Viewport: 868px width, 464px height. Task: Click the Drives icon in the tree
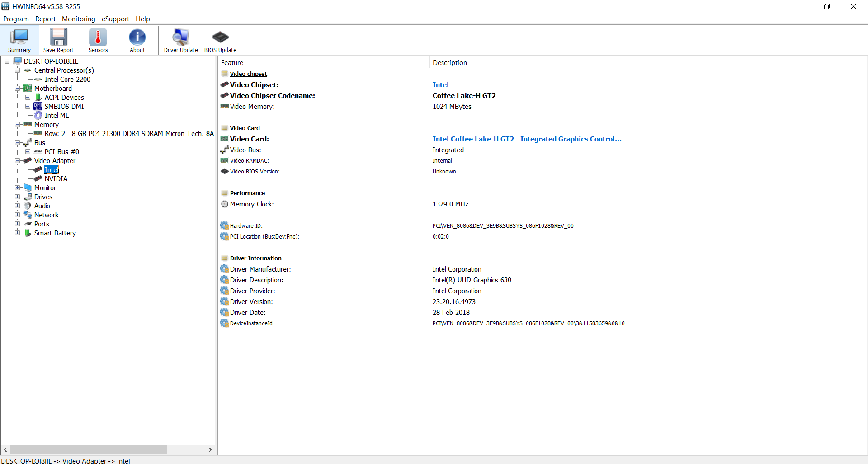tap(28, 197)
